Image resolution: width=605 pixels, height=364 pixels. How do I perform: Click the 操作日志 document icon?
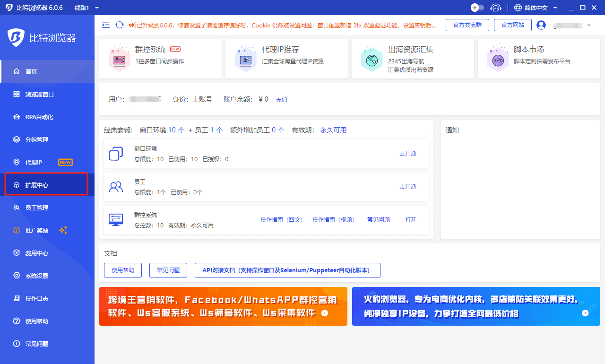click(x=17, y=298)
